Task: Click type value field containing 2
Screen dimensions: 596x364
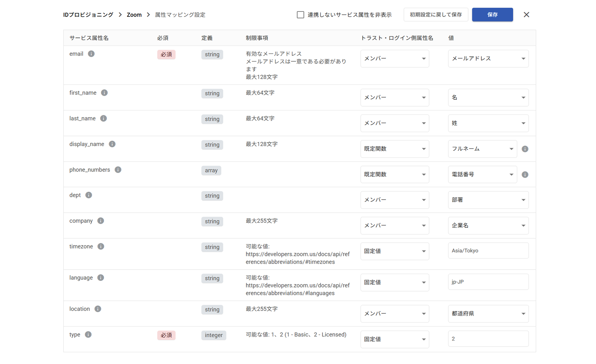Action: coord(488,339)
